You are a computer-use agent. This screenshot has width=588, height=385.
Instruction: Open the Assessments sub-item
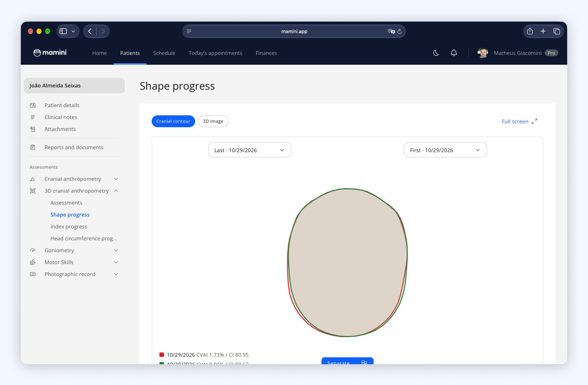click(66, 203)
